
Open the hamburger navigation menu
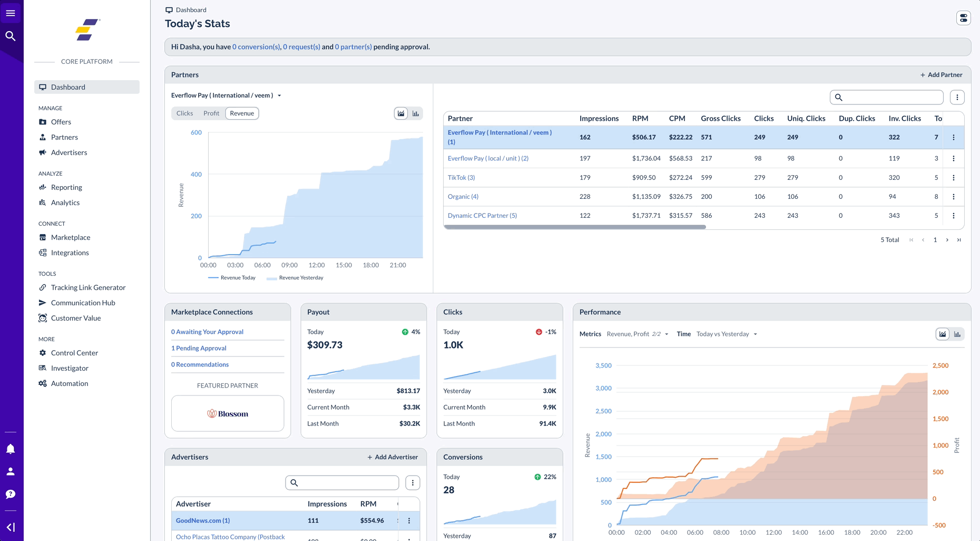(11, 13)
